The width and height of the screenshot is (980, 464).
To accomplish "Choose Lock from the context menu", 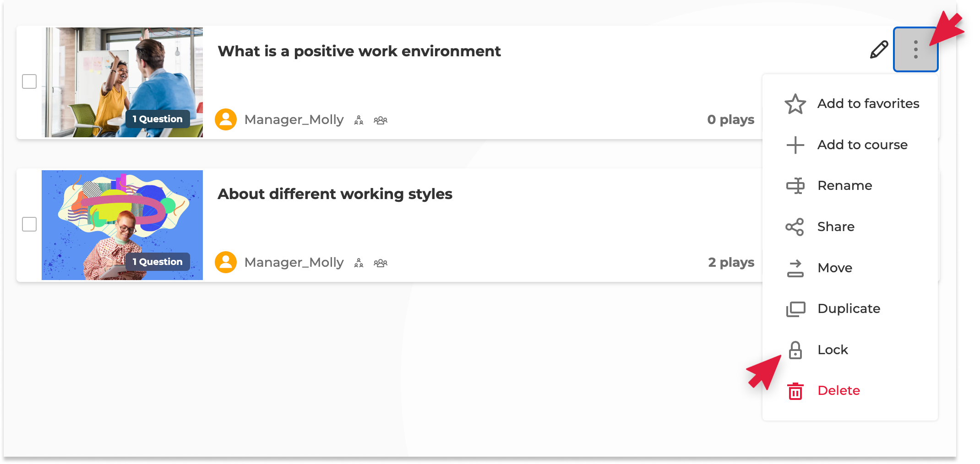I will tap(833, 350).
